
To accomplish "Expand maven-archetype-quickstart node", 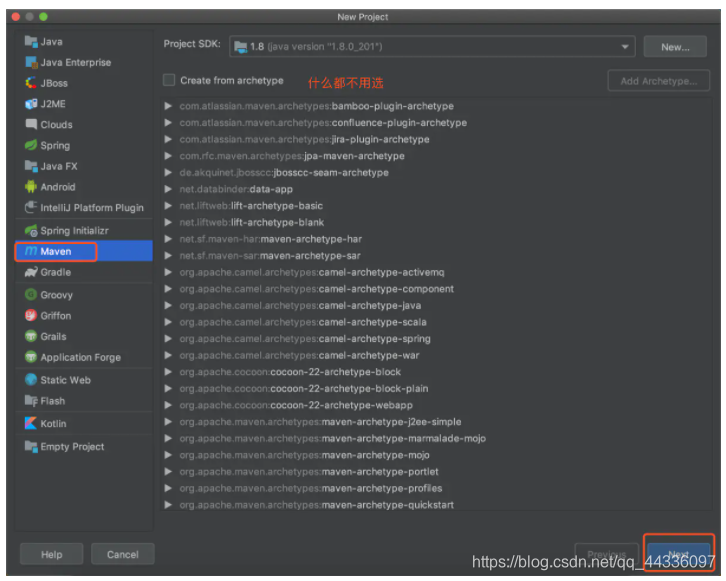I will 168,505.
